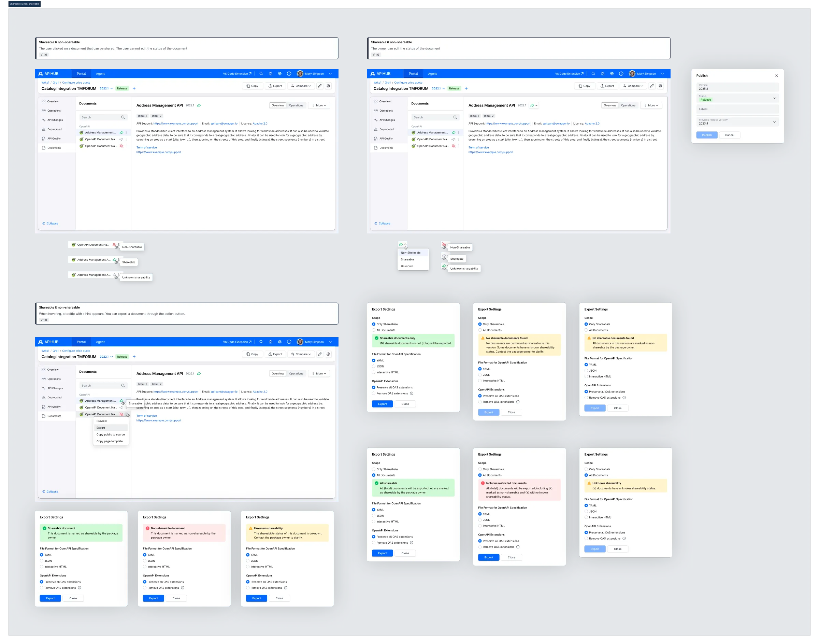Open Compare dropdown in mockup with open context menu
The width and height of the screenshot is (819, 644).
point(301,354)
